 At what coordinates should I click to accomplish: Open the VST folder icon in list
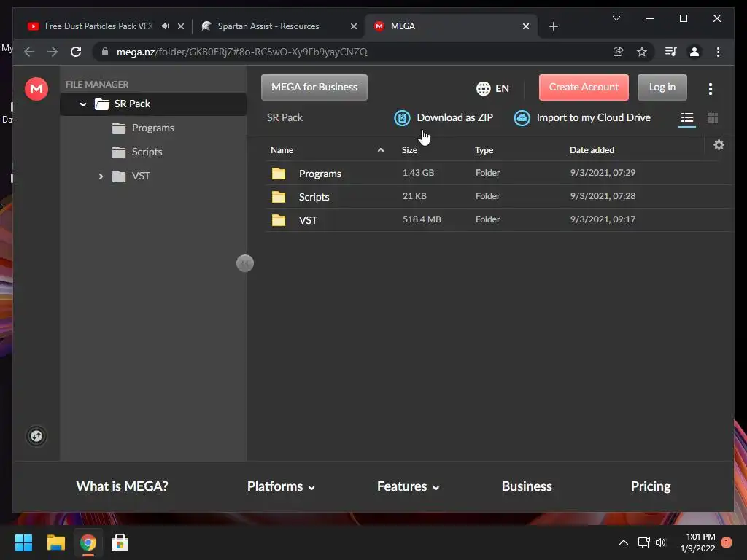(279, 220)
